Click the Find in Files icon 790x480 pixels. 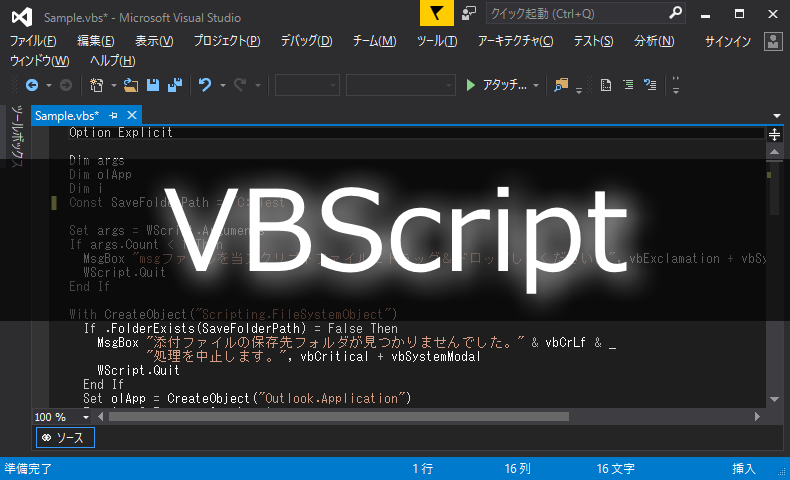561,85
